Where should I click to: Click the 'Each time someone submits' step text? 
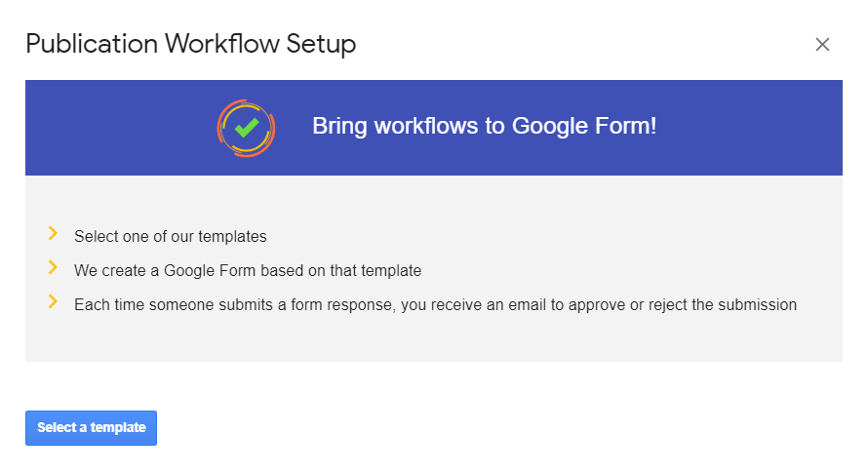point(435,304)
